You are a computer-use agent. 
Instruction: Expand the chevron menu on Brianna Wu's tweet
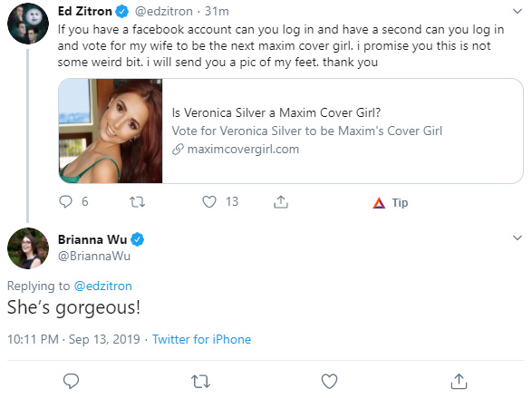[x=517, y=238]
